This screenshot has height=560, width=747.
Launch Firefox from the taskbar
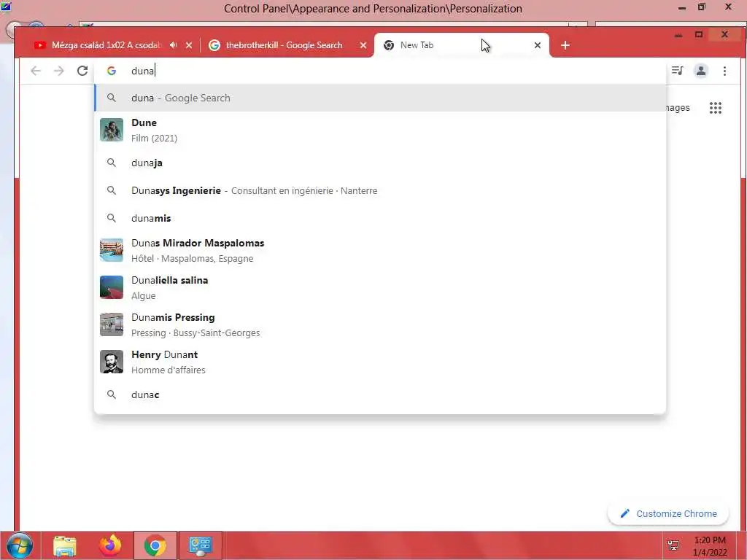pos(110,545)
